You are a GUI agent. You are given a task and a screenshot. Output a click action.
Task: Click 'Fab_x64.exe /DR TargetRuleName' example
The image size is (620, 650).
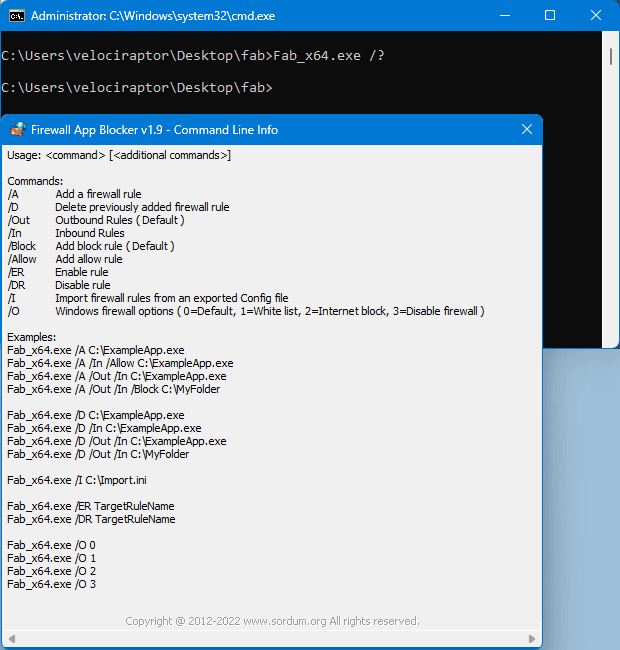[91, 519]
